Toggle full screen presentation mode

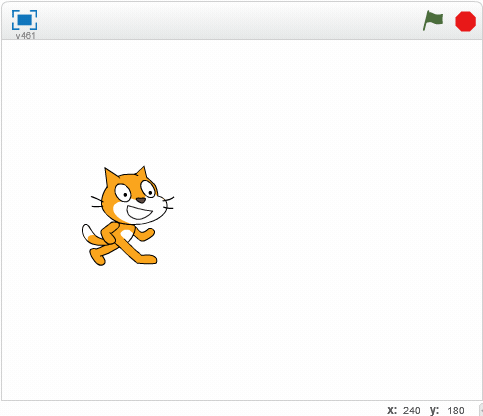(24, 20)
